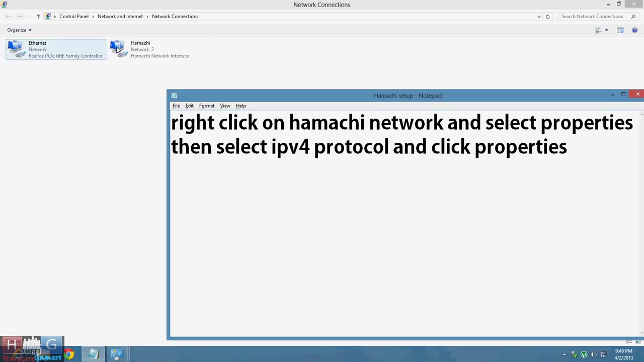
Task: Click the network tray icon
Action: [603, 354]
